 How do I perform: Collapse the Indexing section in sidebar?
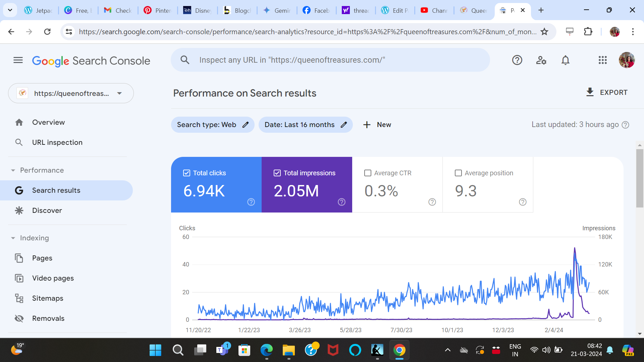(x=13, y=238)
